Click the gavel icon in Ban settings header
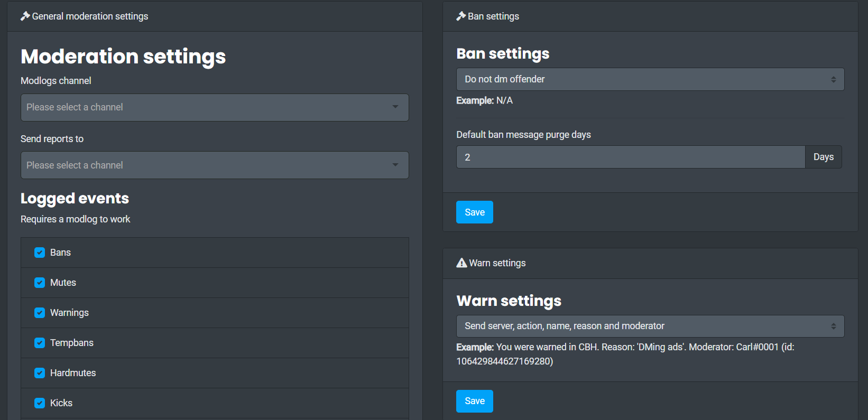 [461, 16]
